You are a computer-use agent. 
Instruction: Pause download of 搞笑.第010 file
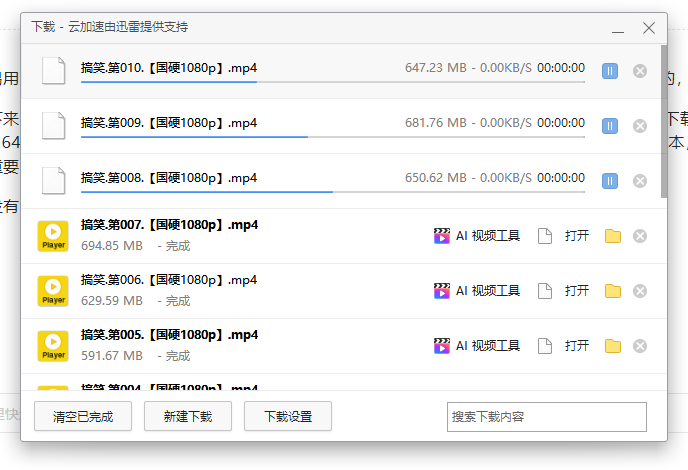(609, 71)
